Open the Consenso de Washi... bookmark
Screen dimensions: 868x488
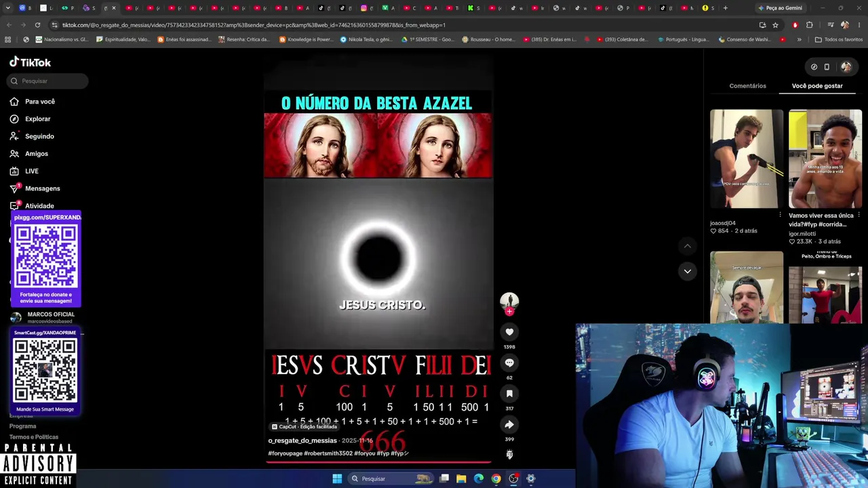click(747, 39)
